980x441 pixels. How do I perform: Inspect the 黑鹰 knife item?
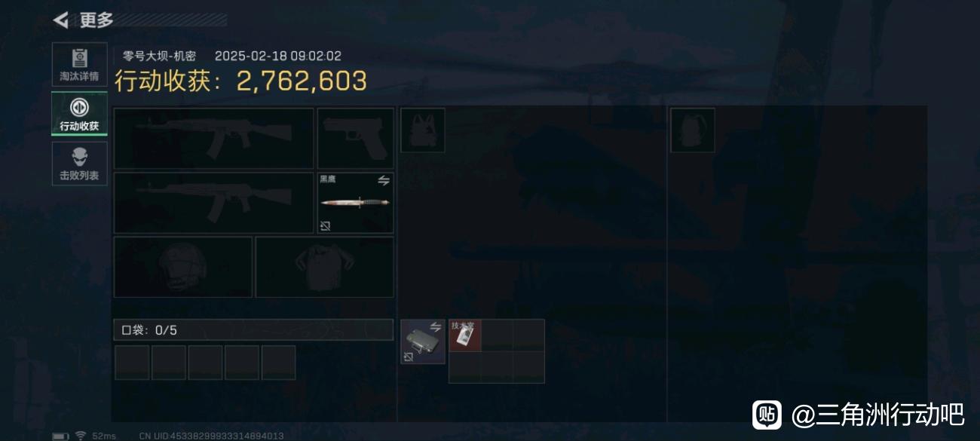(x=355, y=203)
